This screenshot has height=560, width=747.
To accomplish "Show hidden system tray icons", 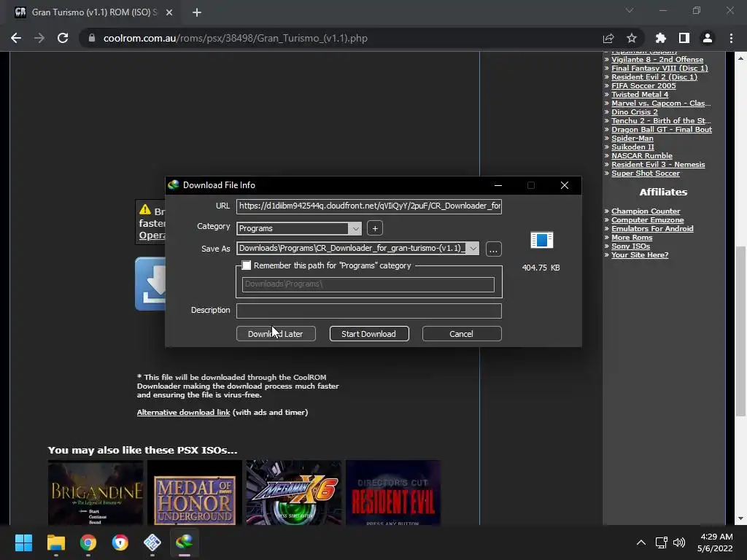I will tap(641, 542).
